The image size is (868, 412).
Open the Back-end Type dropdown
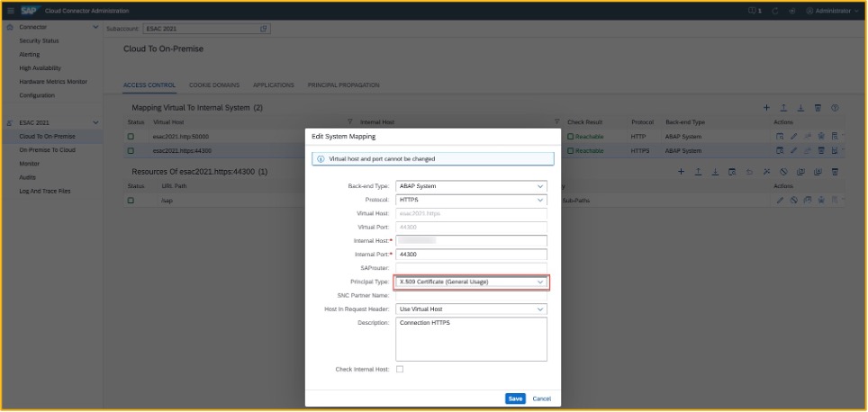coord(540,186)
